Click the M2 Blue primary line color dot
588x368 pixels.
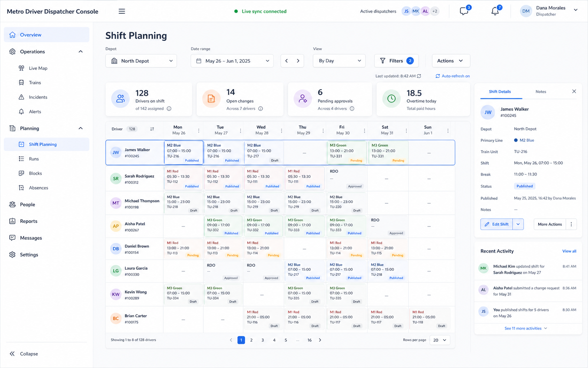516,140
